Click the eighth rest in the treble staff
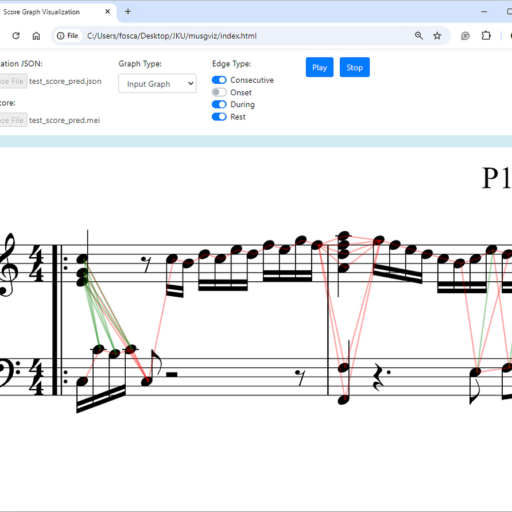The width and height of the screenshot is (512, 512). [146, 264]
